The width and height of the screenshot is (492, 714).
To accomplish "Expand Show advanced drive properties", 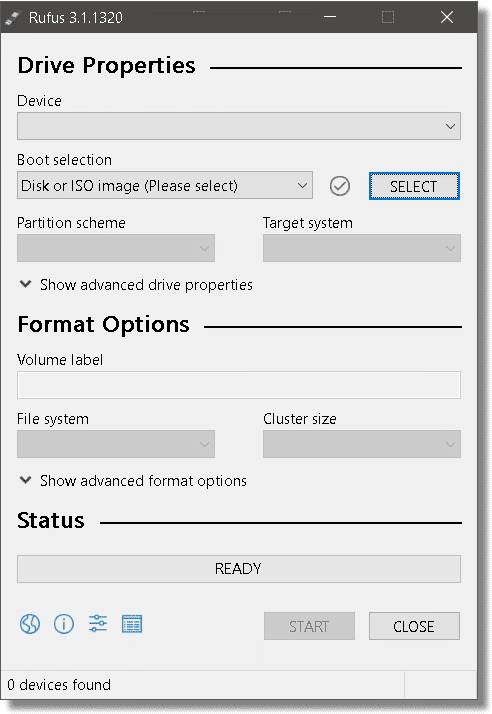I will pyautogui.click(x=136, y=285).
